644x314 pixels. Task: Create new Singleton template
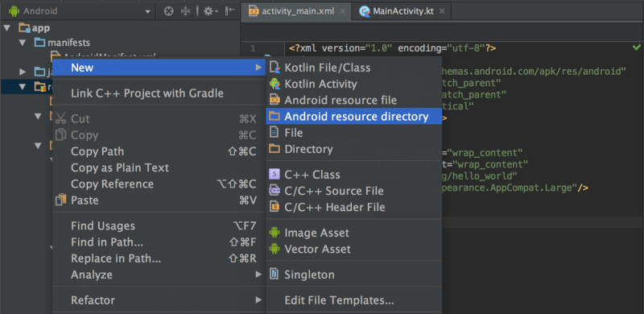coord(354,275)
